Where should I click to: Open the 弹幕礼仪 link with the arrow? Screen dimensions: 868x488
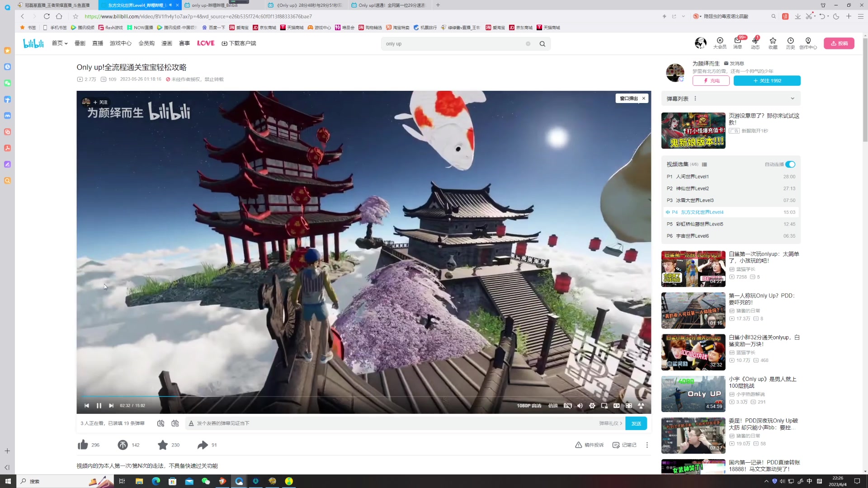coord(611,423)
